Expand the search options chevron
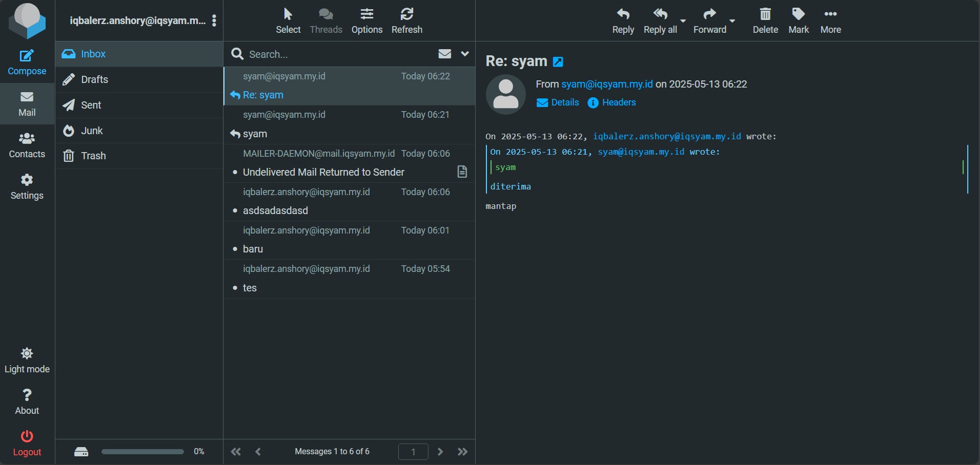 coord(465,54)
